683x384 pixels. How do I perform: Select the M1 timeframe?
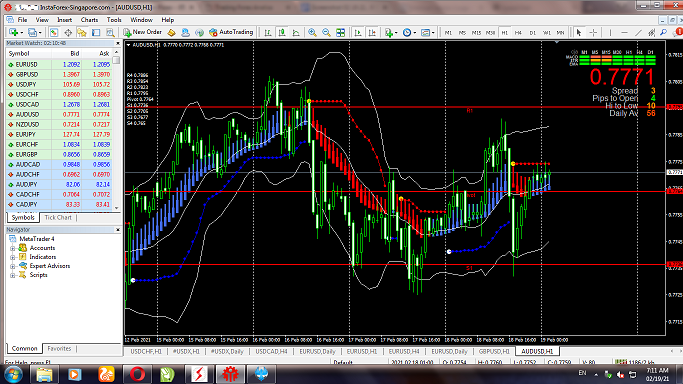pyautogui.click(x=448, y=33)
